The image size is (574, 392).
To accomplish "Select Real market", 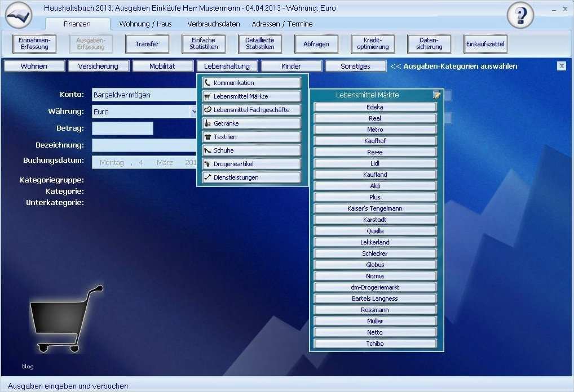I will [375, 118].
